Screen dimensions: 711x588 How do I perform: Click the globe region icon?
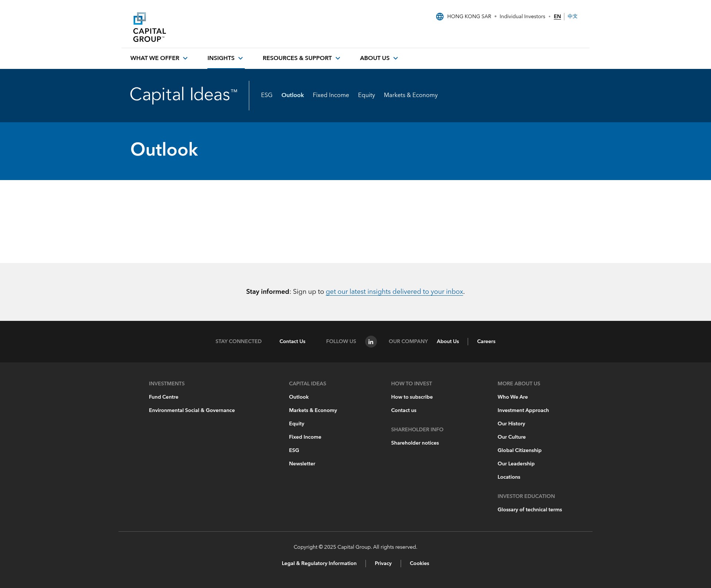[x=440, y=17]
